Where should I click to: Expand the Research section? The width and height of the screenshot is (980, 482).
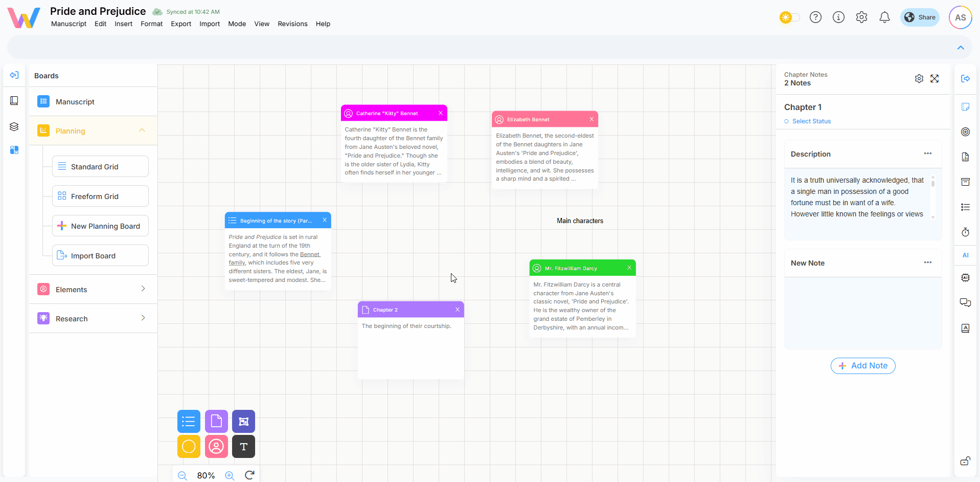coord(143,318)
